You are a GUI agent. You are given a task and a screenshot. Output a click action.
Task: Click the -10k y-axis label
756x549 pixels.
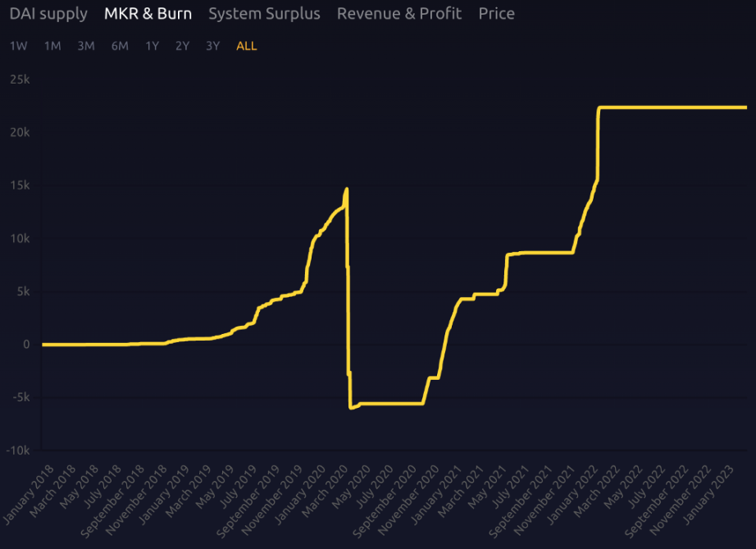pos(18,451)
